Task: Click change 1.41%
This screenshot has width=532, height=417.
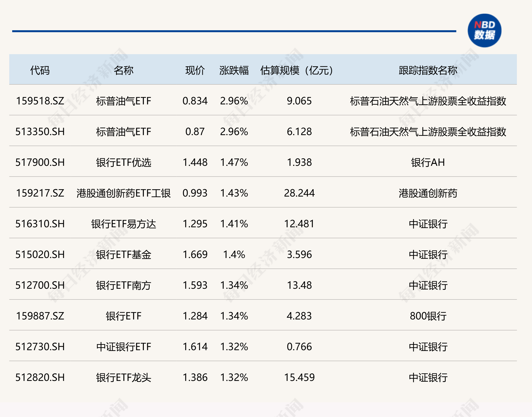Action: pos(234,224)
